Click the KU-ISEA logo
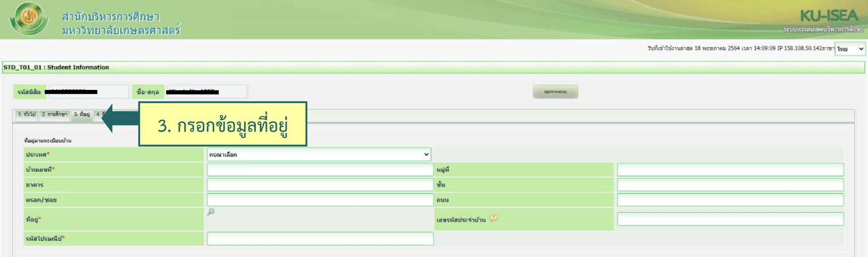 pos(829,16)
